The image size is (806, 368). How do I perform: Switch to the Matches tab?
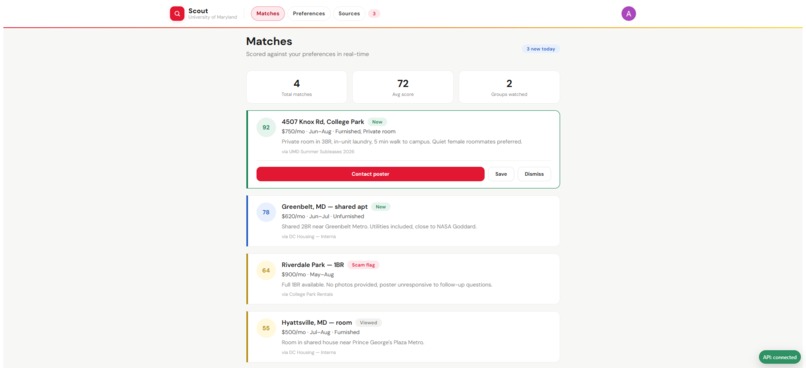(x=268, y=14)
